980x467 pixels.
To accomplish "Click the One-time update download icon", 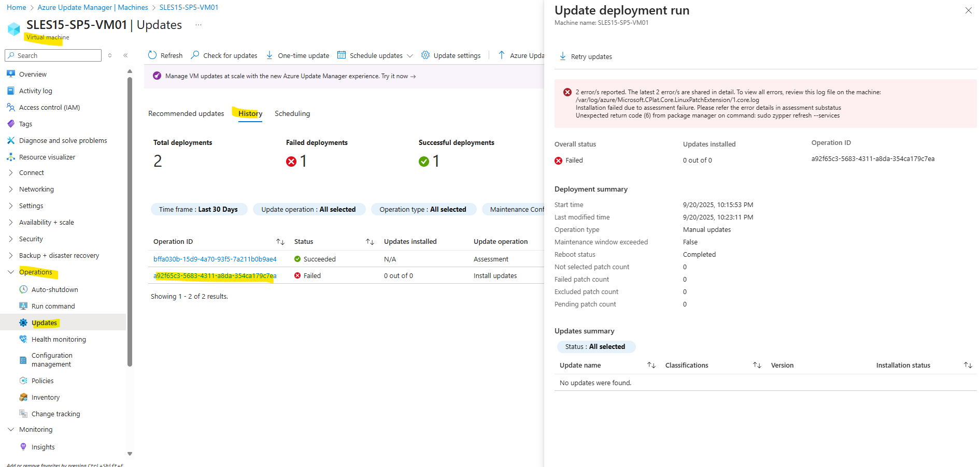I will pos(269,55).
